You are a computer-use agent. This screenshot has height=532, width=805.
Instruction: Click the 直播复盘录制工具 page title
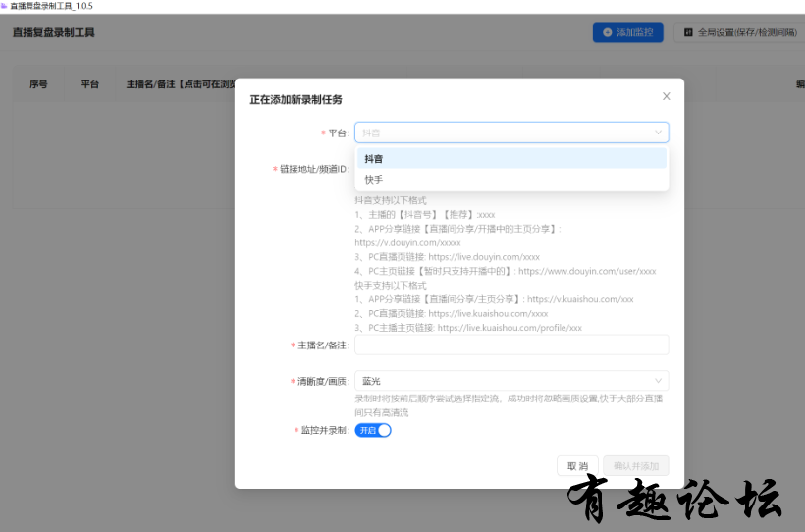click(x=53, y=32)
